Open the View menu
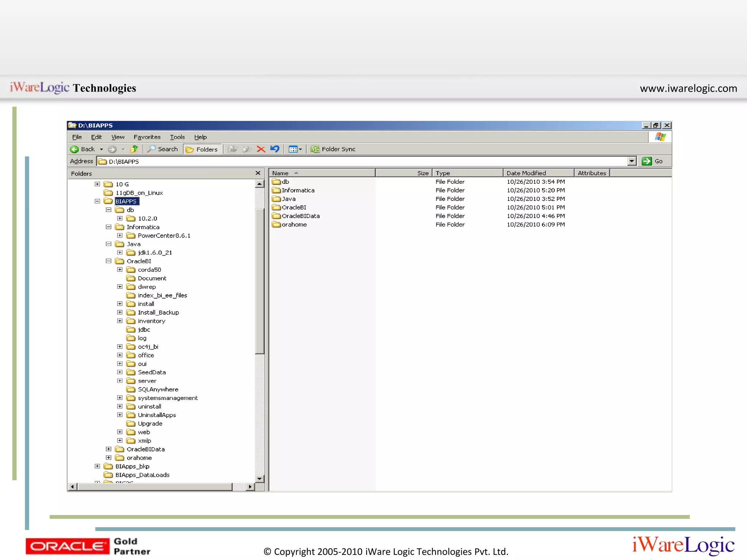 coord(118,137)
